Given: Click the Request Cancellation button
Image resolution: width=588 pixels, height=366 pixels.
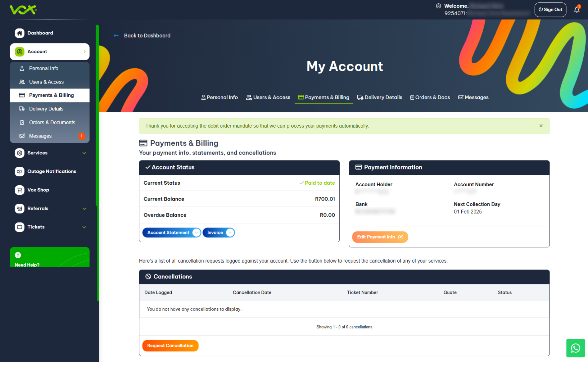Looking at the screenshot, I should [170, 346].
